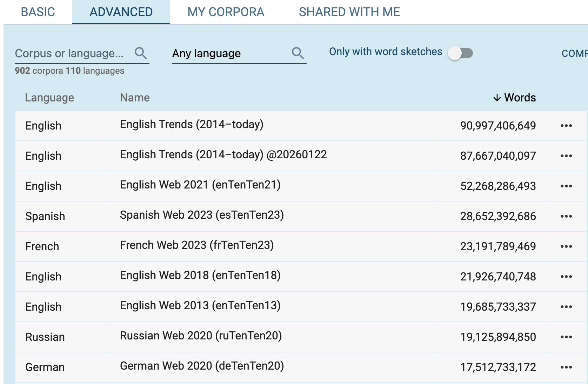Click the magnifier in Any language field

(x=298, y=53)
